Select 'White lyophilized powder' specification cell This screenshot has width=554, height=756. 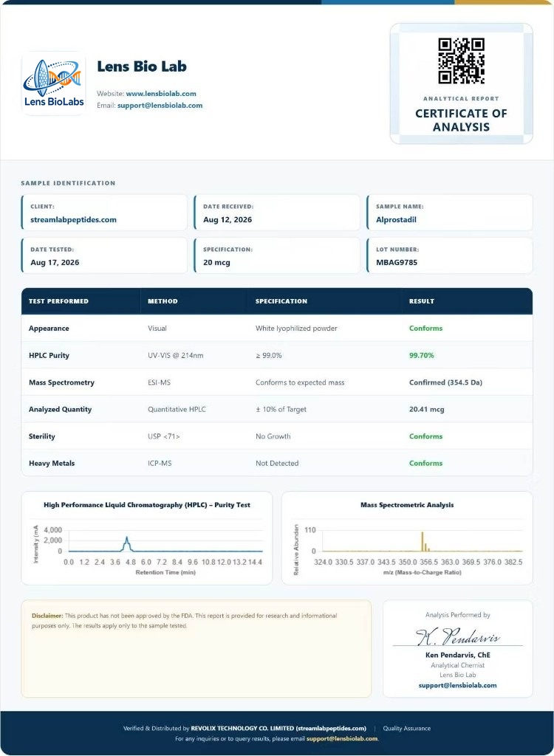click(x=296, y=329)
